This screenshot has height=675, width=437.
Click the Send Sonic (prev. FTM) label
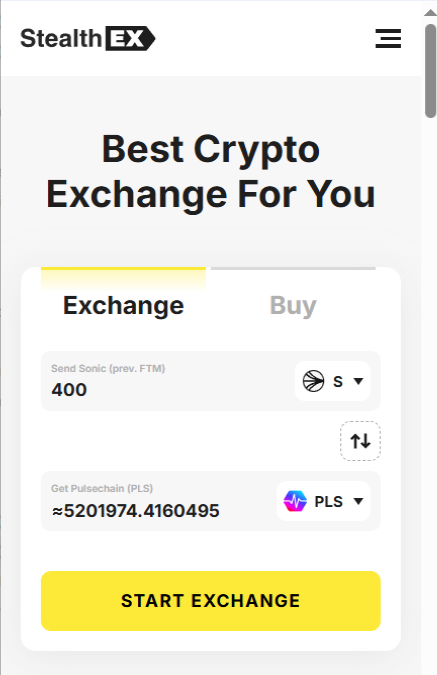[x=108, y=368]
